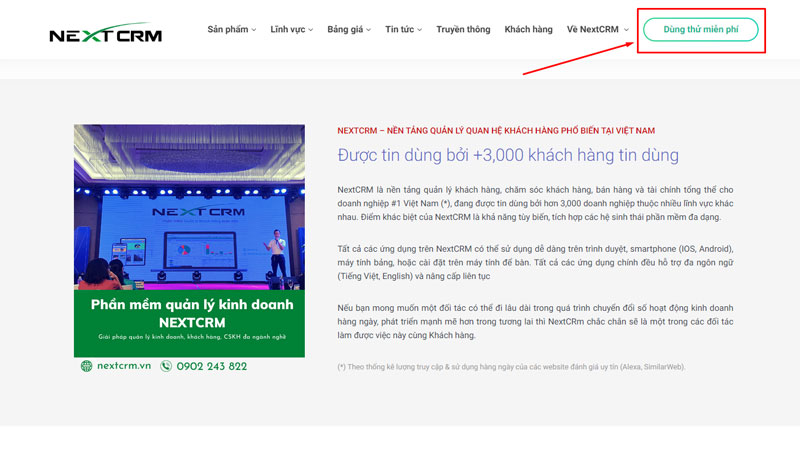
Task: Click the heading Được tin dùng bởi +3,000 khách hàng
Action: (x=508, y=155)
